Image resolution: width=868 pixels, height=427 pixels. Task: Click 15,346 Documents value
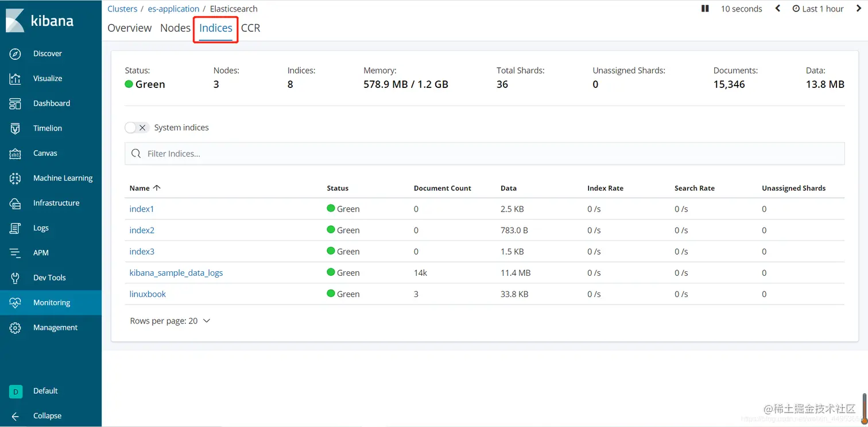point(729,84)
